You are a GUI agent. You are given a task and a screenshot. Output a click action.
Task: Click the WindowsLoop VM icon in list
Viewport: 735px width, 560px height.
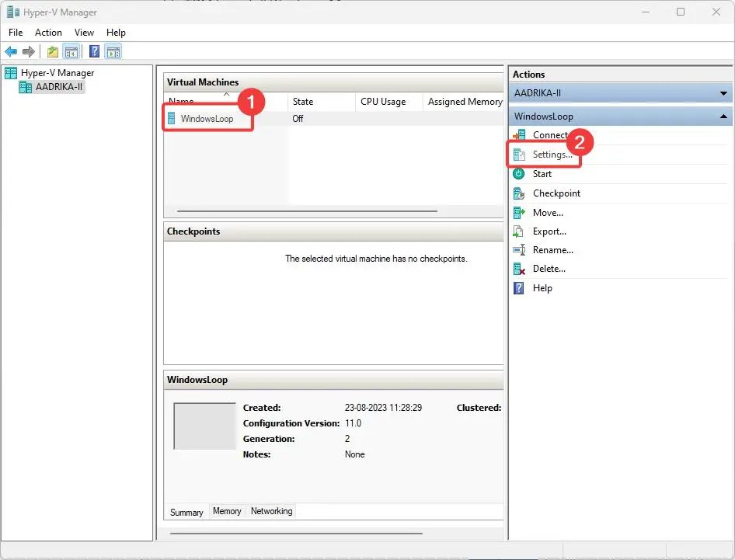coord(172,119)
